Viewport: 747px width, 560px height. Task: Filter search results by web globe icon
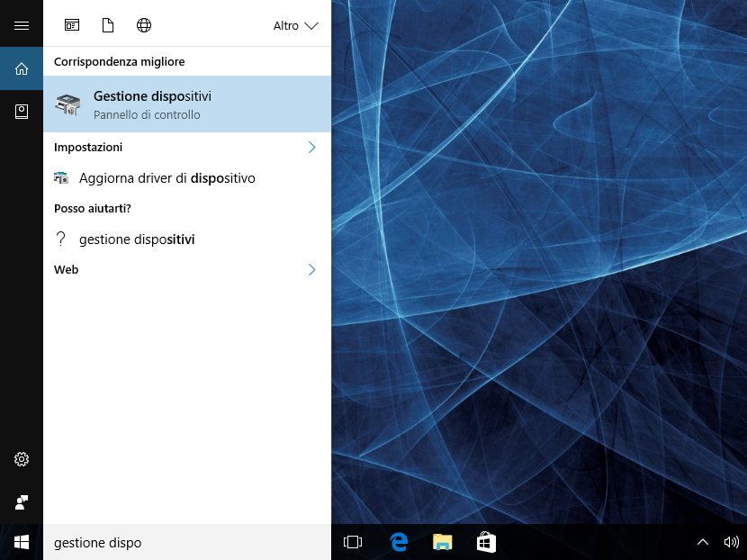144,25
